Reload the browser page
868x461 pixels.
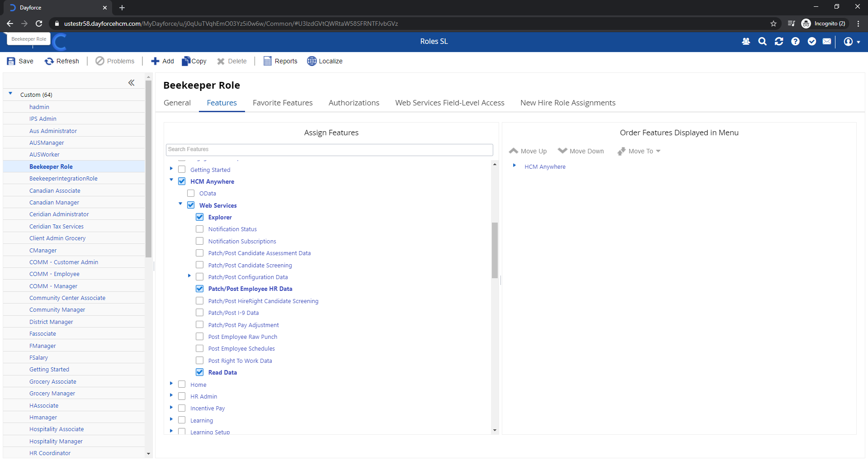tap(39, 24)
